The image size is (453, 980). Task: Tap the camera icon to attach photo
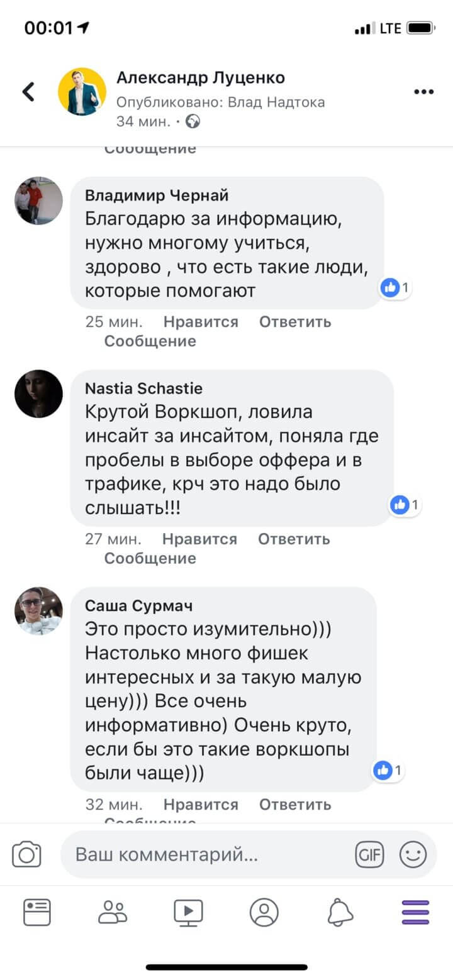26,855
